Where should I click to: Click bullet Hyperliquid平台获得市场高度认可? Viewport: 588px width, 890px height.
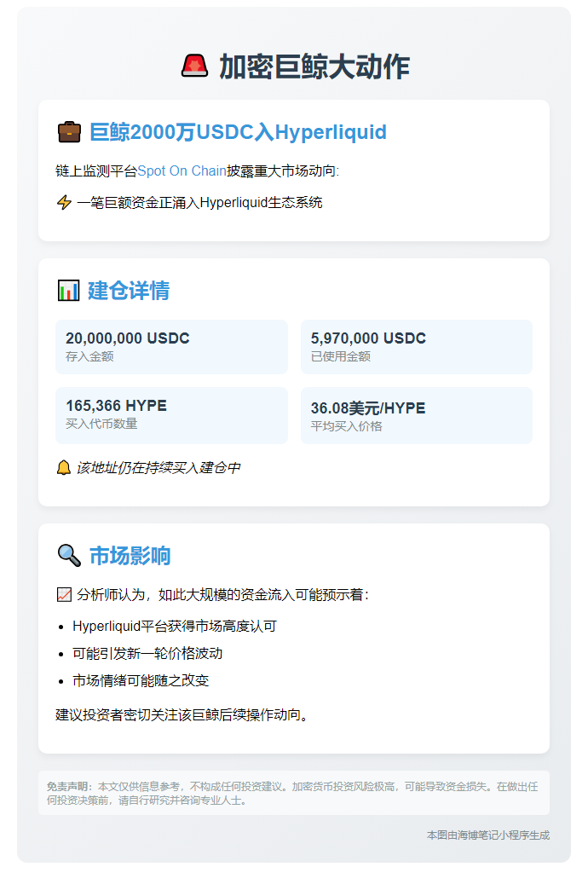(174, 627)
